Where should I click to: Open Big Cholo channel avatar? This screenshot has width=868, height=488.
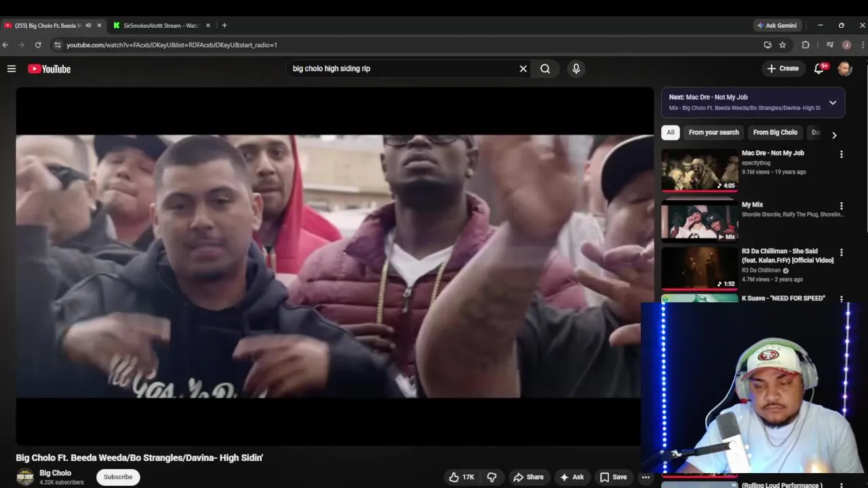pyautogui.click(x=25, y=477)
